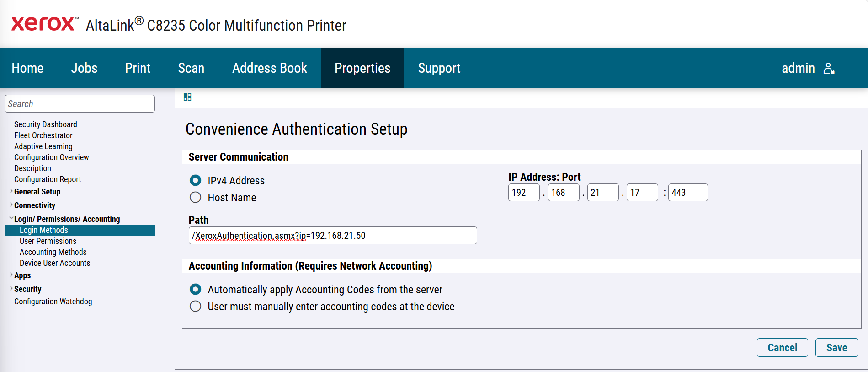Screen dimensions: 868x372
Task: Open the Scan tab
Action: 191,68
